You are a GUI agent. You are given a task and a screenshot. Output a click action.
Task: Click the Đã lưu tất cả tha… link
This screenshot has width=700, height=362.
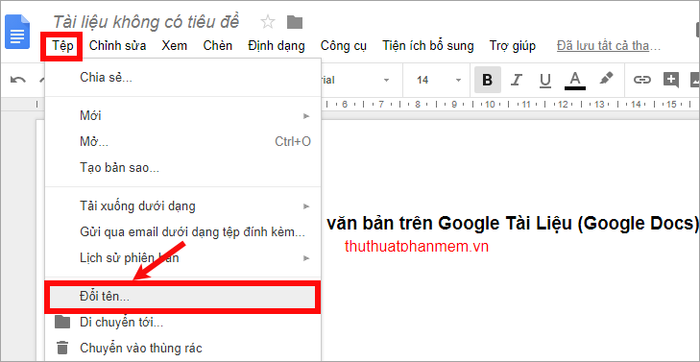[x=608, y=46]
